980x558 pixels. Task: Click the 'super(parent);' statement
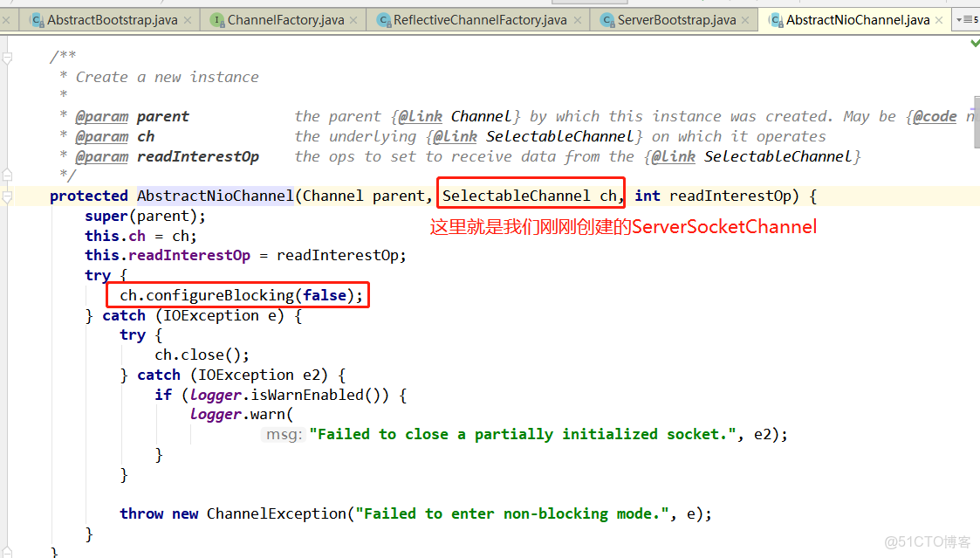(x=145, y=217)
